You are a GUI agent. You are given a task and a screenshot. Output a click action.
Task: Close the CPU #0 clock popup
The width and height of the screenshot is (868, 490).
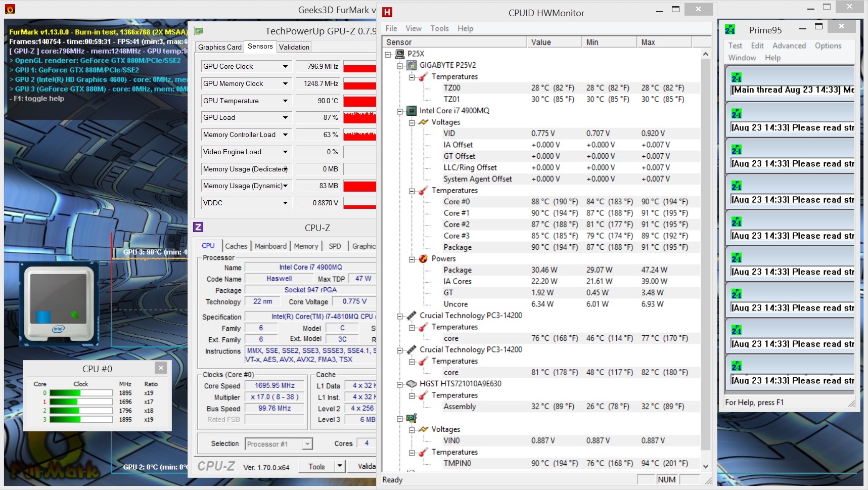click(161, 368)
